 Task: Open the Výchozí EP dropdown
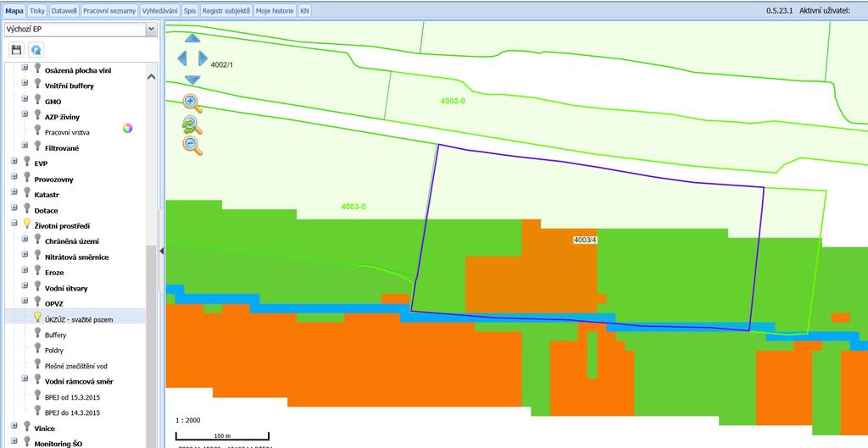151,30
